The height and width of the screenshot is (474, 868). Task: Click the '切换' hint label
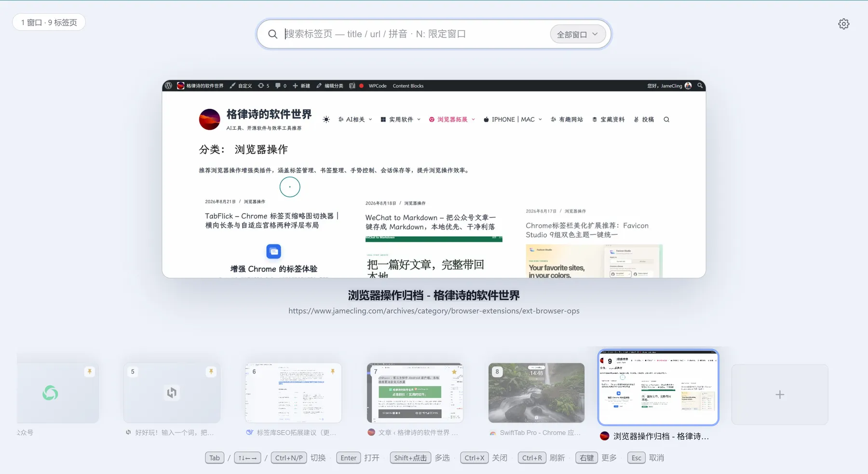point(318,458)
